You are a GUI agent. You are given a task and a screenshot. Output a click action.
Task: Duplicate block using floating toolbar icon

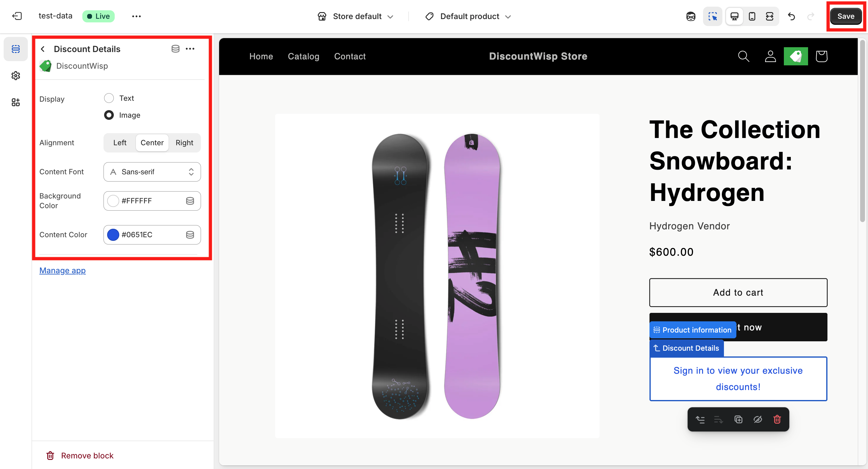click(738, 419)
